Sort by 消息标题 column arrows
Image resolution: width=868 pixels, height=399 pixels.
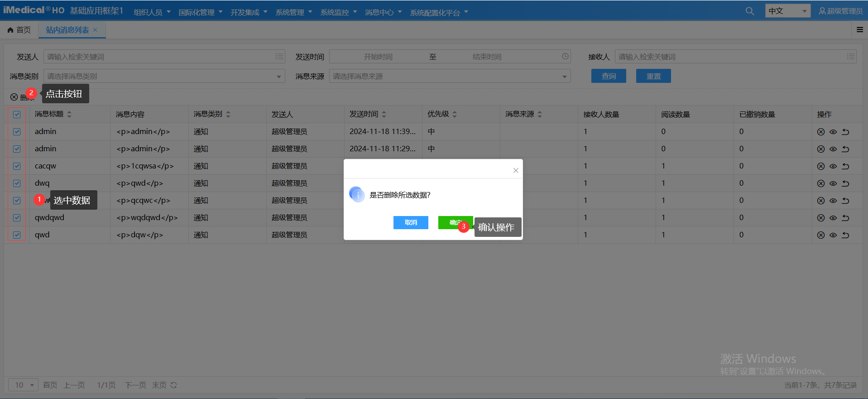tap(69, 114)
